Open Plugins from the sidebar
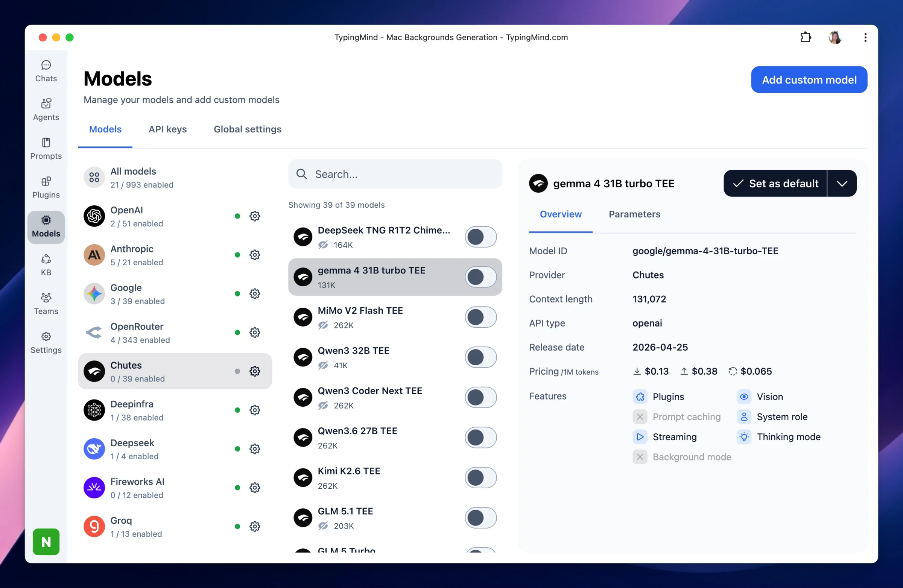Viewport: 903px width, 588px height. point(46,187)
